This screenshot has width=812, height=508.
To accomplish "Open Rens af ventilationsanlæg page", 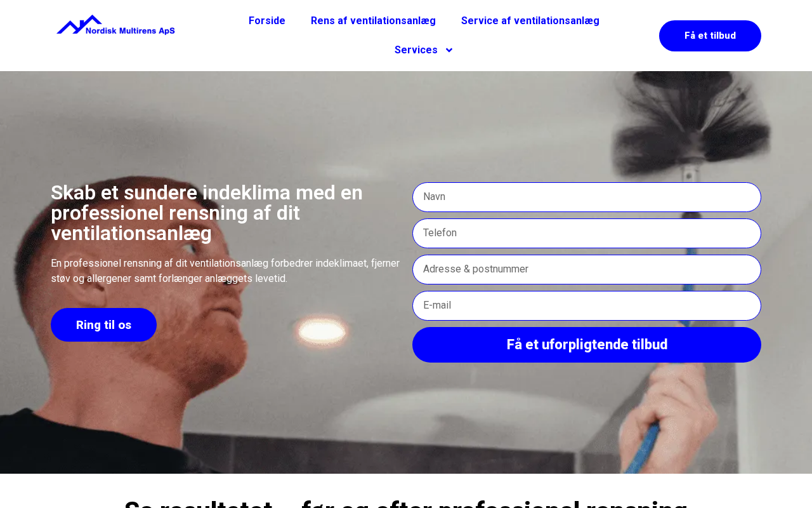I will (373, 21).
